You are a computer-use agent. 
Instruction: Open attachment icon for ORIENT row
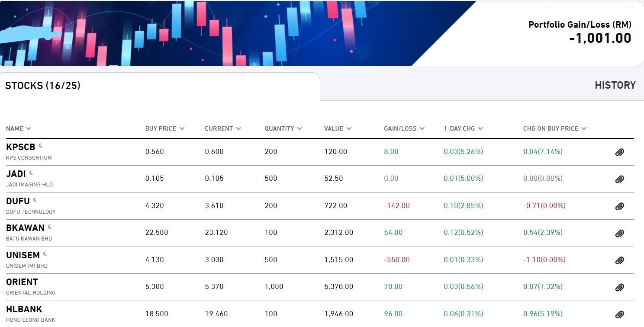coord(619,287)
